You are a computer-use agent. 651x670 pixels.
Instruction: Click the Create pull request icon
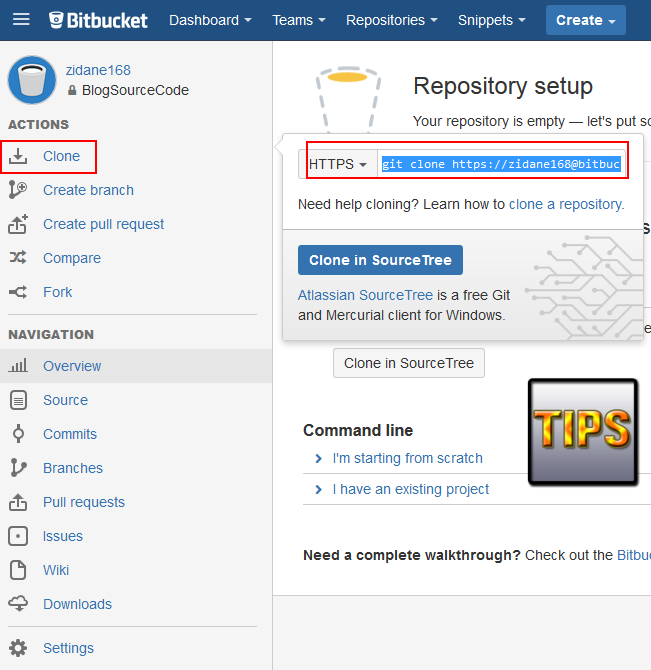(18, 224)
